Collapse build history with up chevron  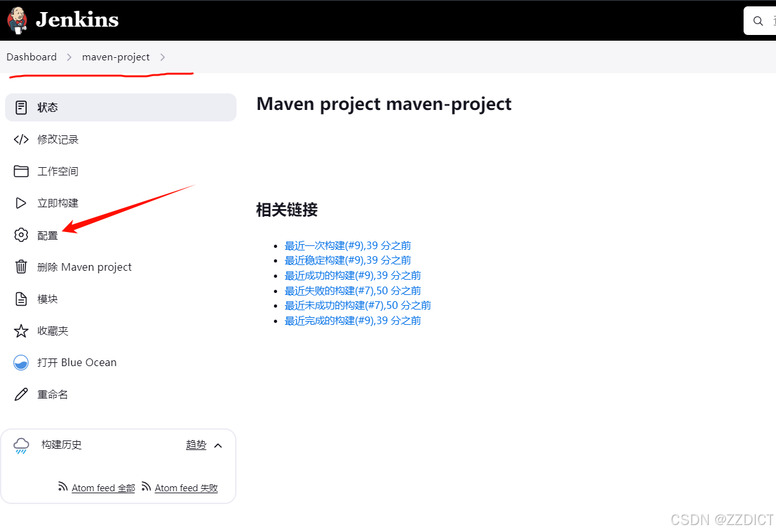pos(218,446)
